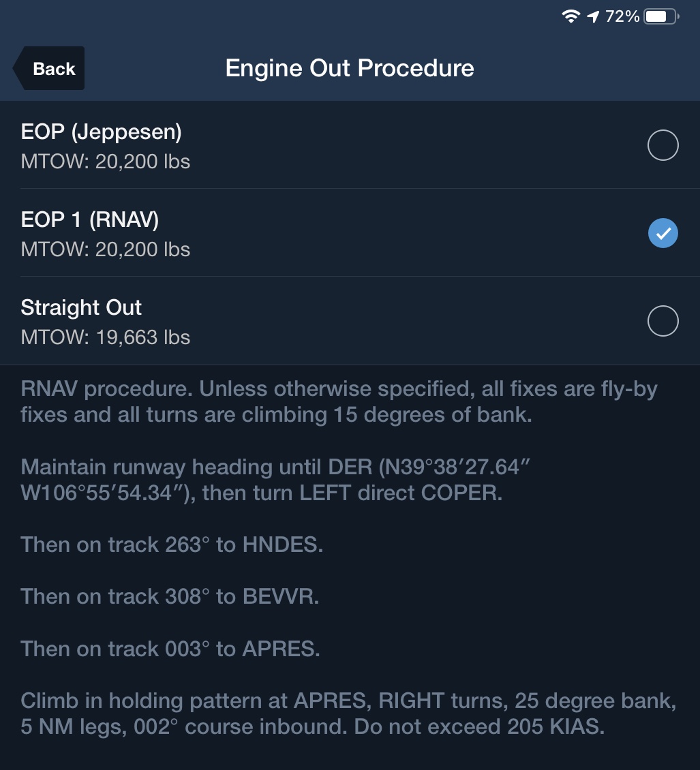
Task: Go back using the Back button
Action: click(48, 68)
